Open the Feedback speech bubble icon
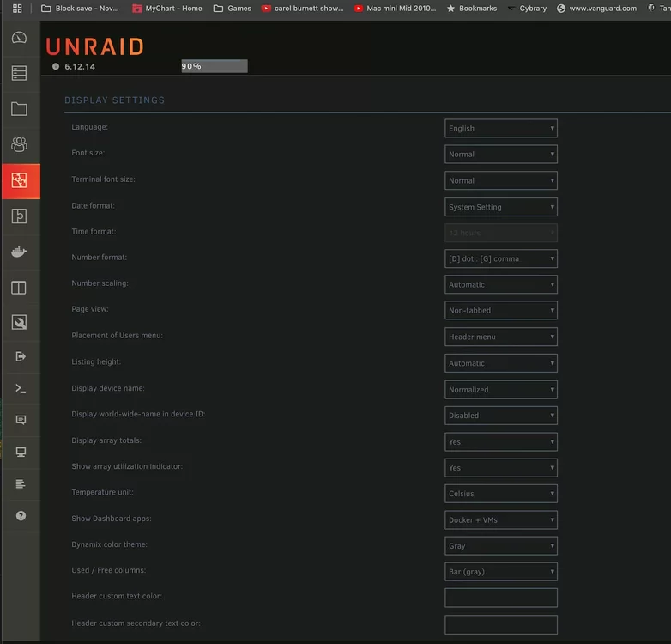The image size is (671, 644). click(x=21, y=420)
